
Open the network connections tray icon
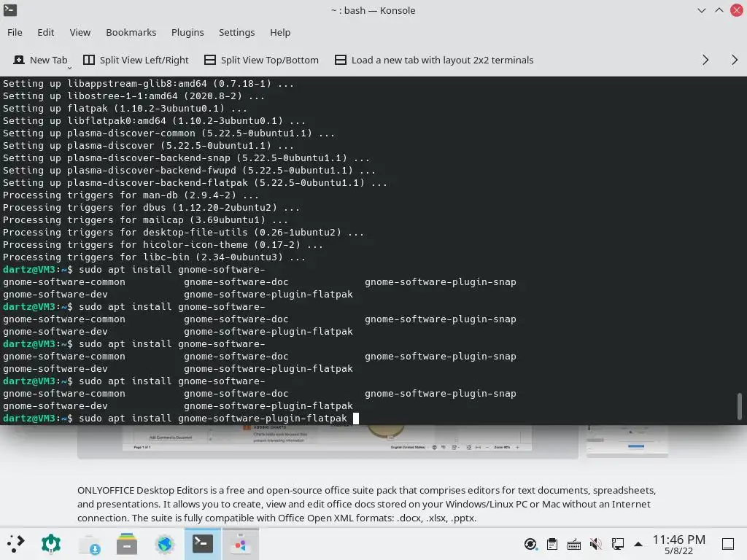[x=617, y=544]
